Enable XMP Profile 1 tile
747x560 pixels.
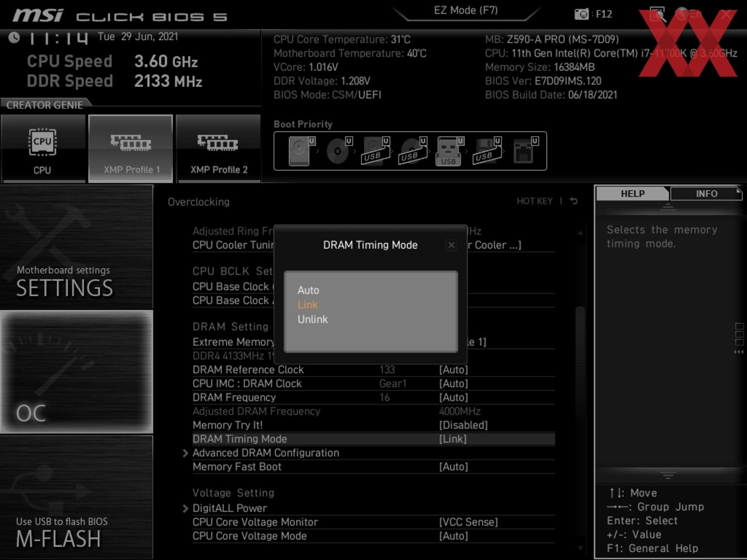point(131,149)
